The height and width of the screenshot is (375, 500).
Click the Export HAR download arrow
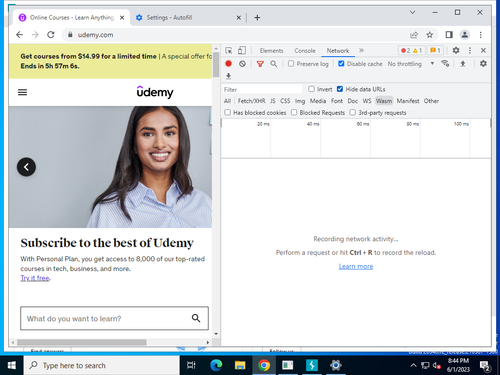(x=228, y=76)
